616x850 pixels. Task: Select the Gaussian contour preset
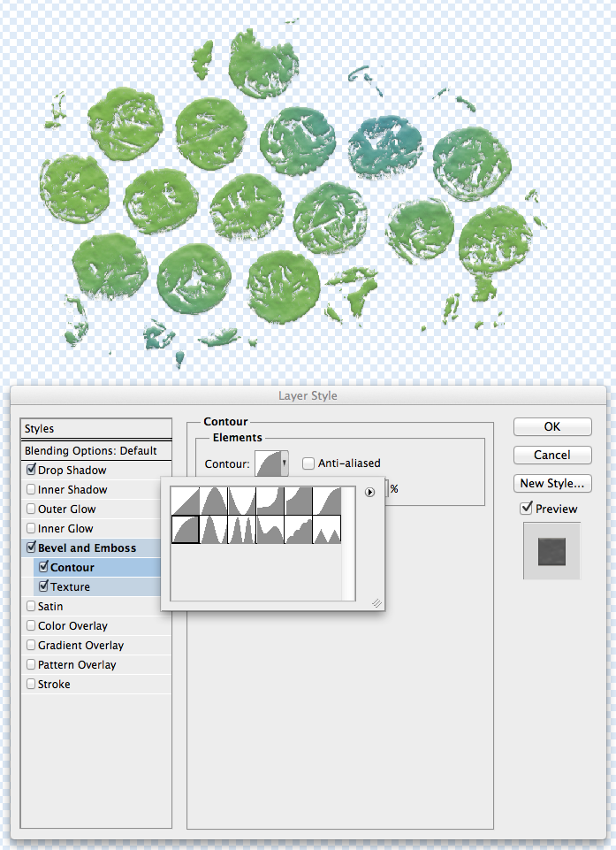327,501
